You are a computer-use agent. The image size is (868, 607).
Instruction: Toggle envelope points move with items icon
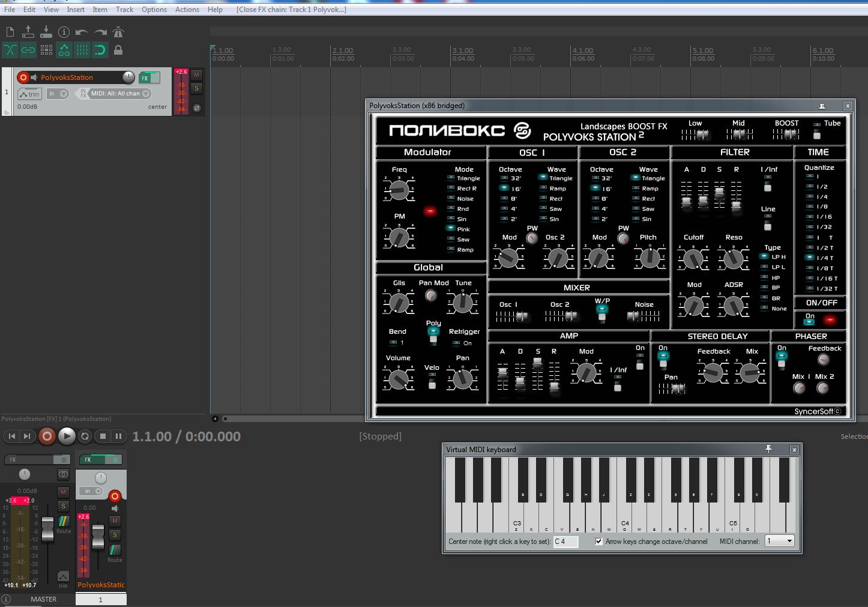pyautogui.click(x=64, y=50)
